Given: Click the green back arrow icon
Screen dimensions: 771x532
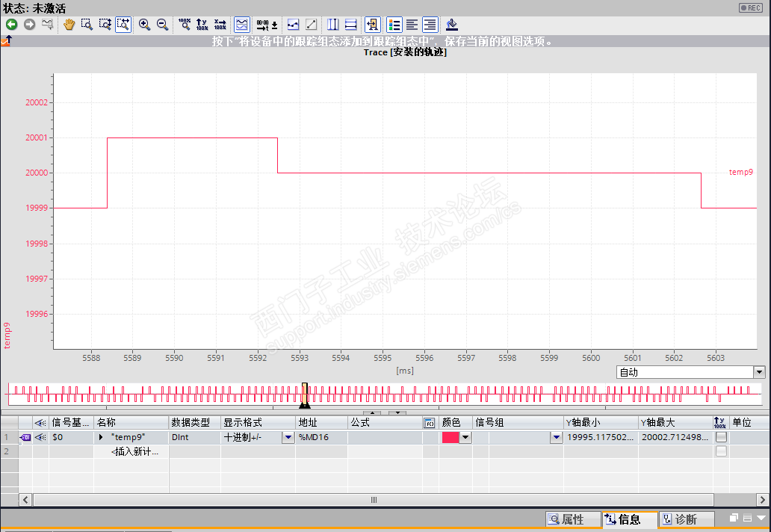Looking at the screenshot, I should coord(12,24).
